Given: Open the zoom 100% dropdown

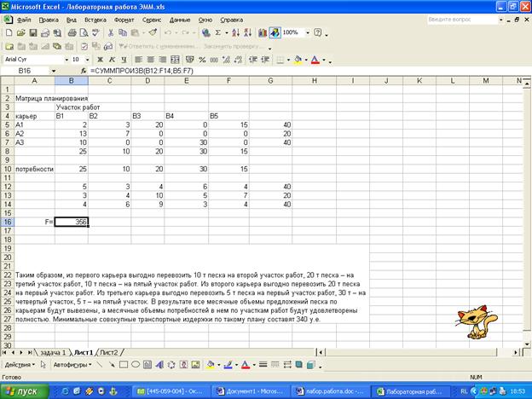Looking at the screenshot, I should tap(308, 32).
